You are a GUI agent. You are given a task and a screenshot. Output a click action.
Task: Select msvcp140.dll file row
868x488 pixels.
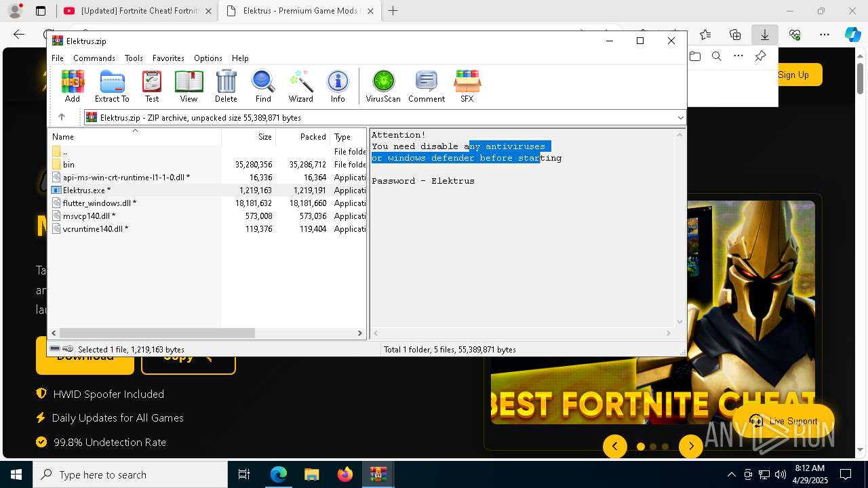point(208,216)
